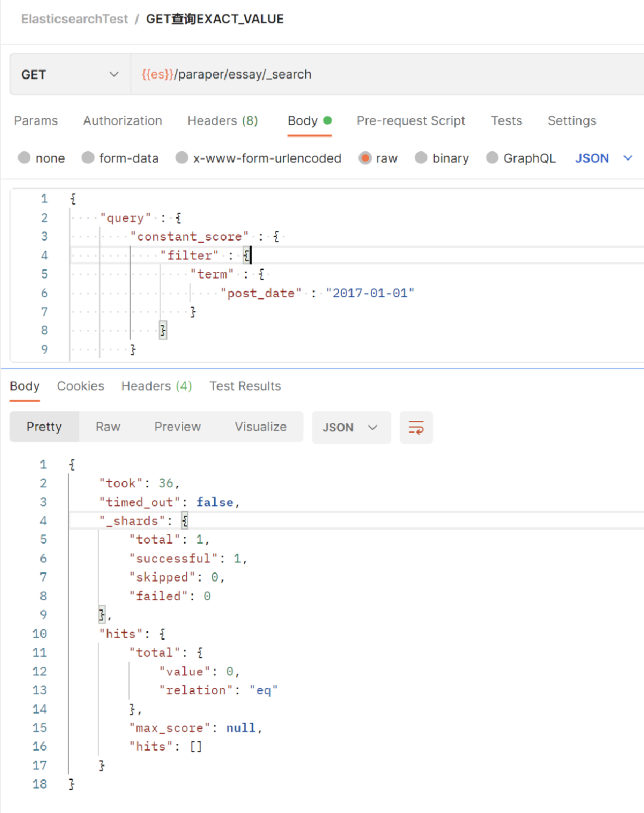644x813 pixels.
Task: View the Test Results tab
Action: pos(245,386)
